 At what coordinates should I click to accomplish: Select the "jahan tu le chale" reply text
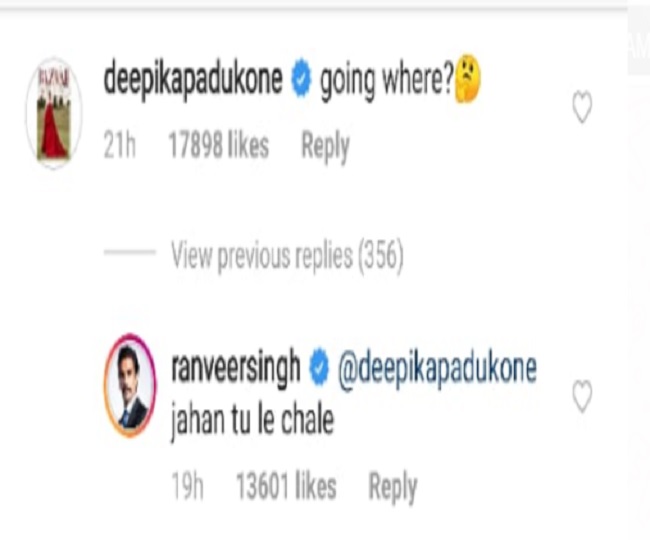pos(252,421)
